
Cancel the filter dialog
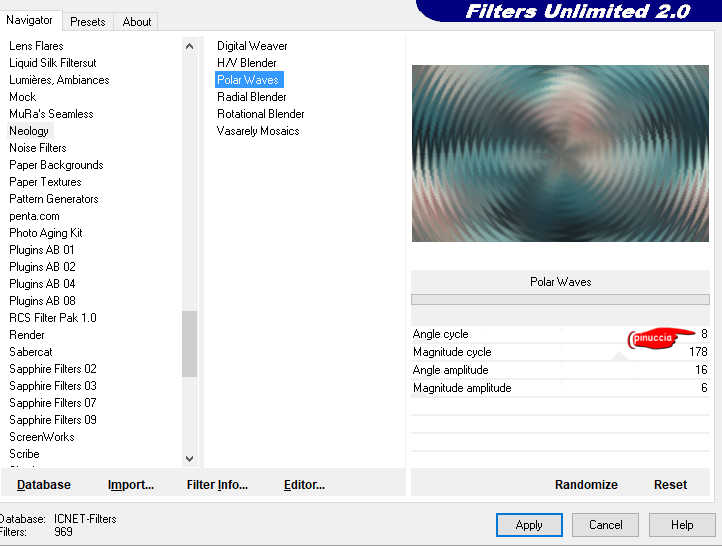[606, 525]
